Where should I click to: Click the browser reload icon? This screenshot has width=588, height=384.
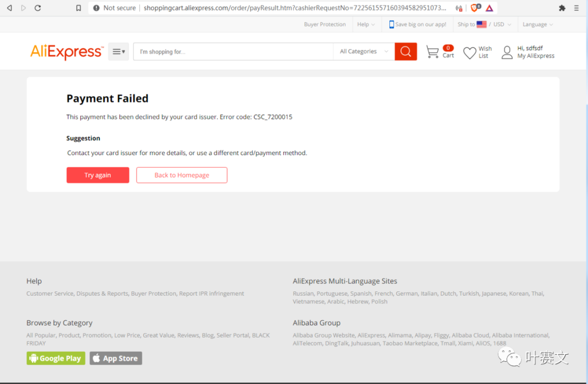pyautogui.click(x=38, y=8)
